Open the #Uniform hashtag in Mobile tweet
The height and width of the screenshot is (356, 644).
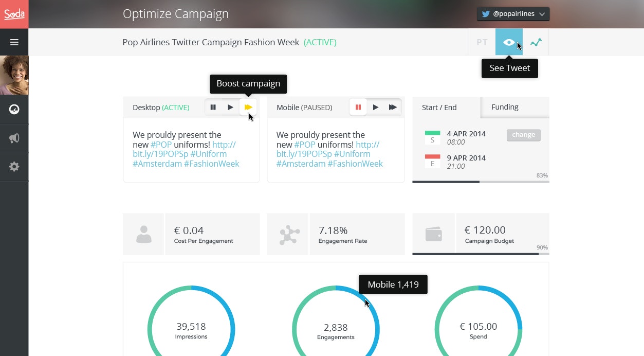click(352, 154)
